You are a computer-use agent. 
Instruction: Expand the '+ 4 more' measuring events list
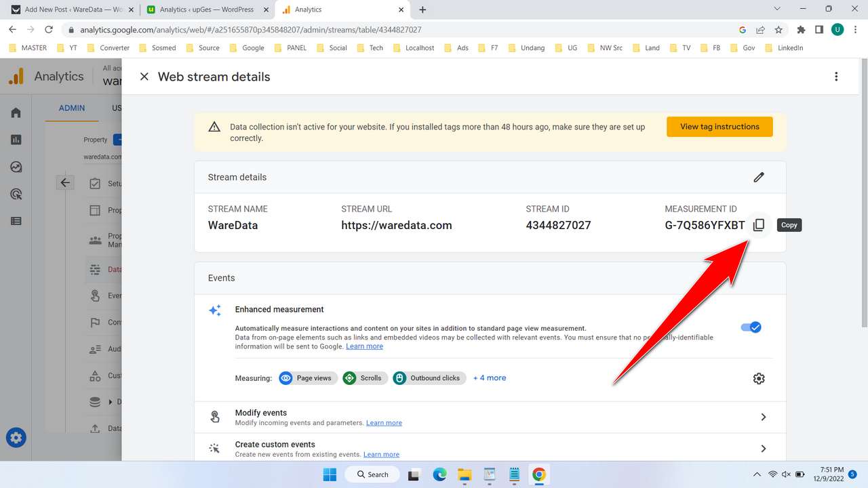pyautogui.click(x=490, y=378)
